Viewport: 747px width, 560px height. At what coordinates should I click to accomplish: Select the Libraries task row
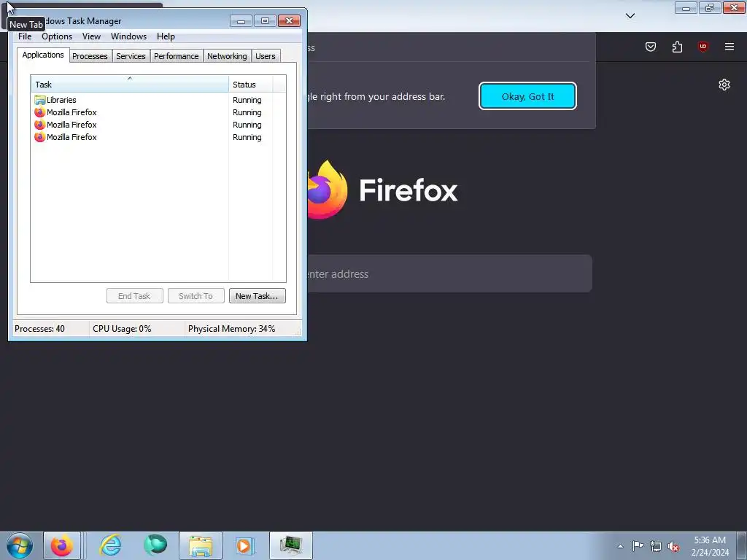pos(158,100)
